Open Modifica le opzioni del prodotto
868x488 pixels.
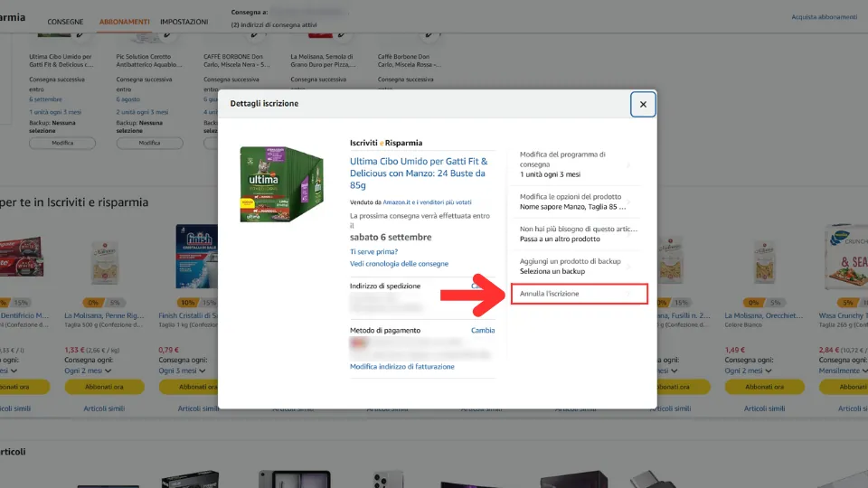tap(576, 202)
